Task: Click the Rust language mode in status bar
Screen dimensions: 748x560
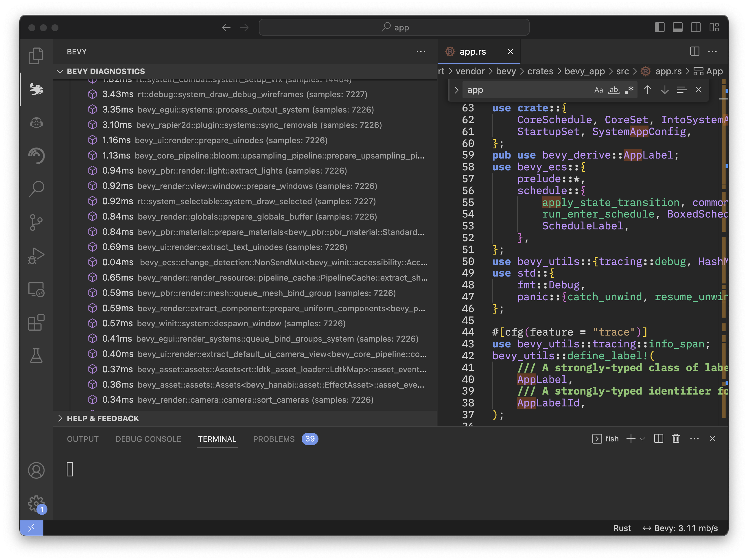Action: [x=622, y=528]
